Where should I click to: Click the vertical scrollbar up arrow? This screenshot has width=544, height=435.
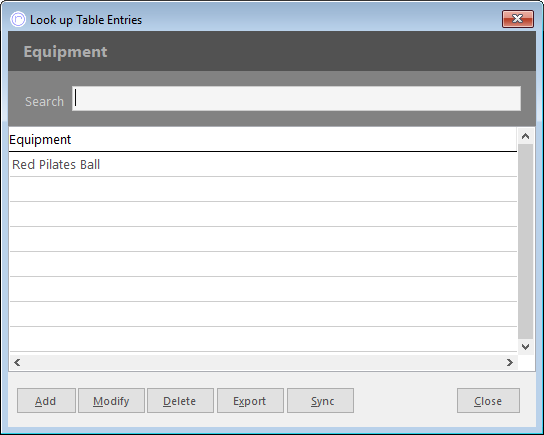coord(525,136)
